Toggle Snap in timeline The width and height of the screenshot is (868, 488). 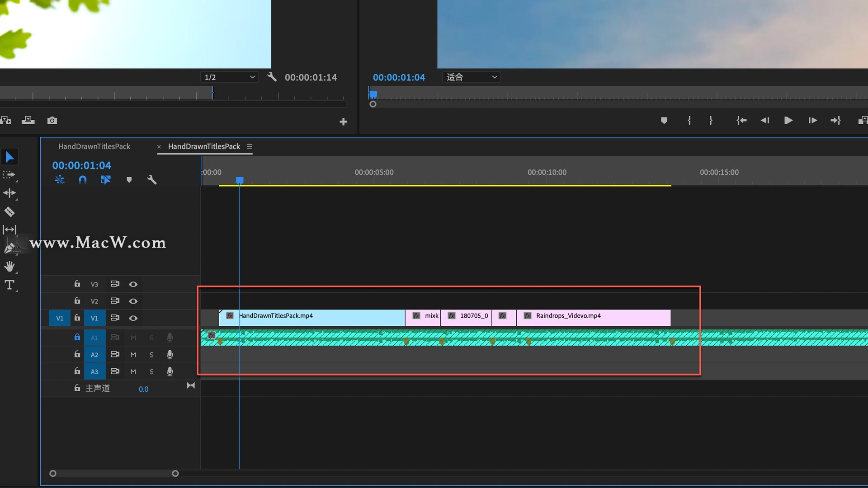tap(82, 180)
